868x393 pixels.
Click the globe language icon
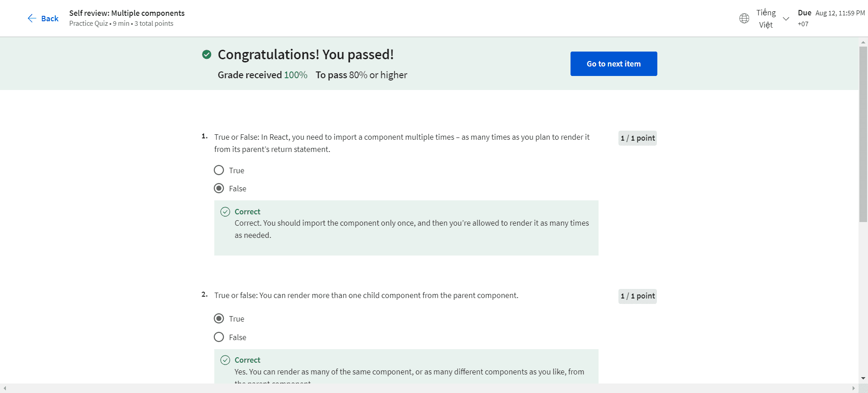click(744, 19)
